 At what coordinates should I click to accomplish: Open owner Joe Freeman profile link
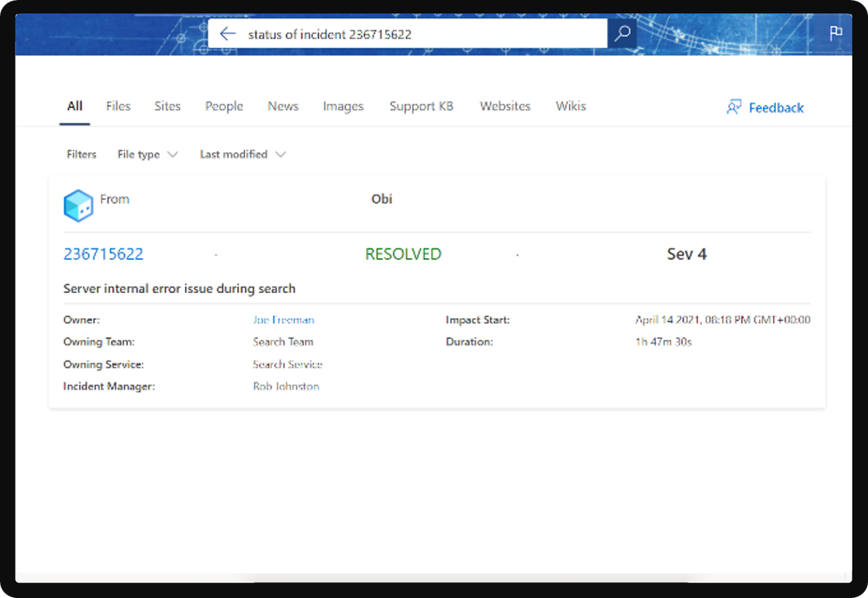[283, 320]
